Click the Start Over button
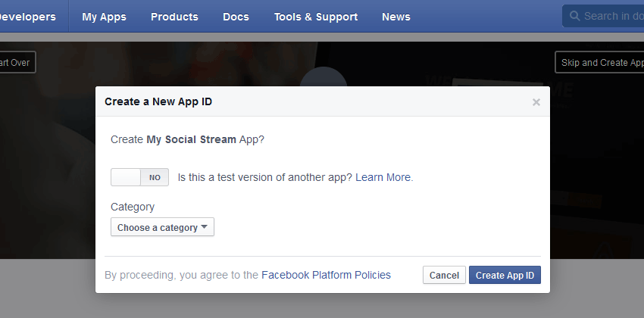The image size is (644, 318). pos(17,62)
